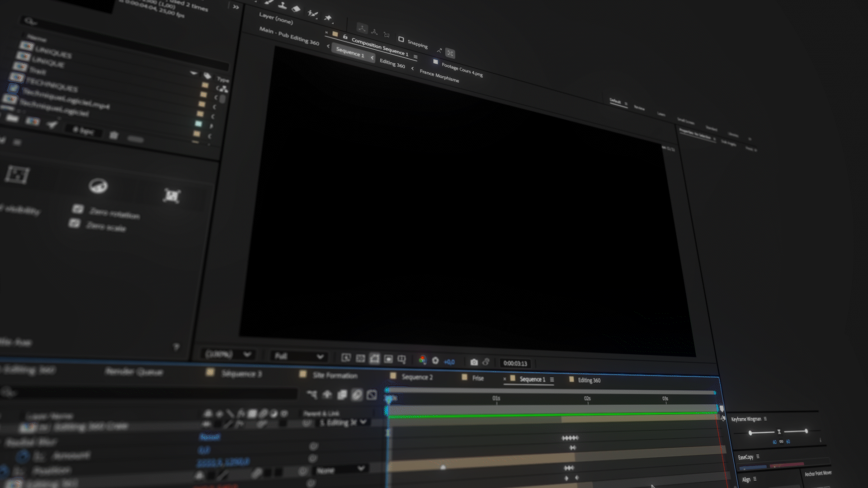The width and height of the screenshot is (868, 488).
Task: Enable the Snapping checkbox
Action: click(401, 39)
